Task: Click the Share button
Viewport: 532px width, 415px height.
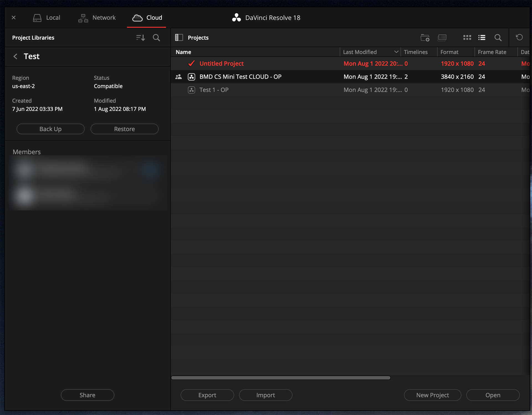Action: click(x=88, y=395)
